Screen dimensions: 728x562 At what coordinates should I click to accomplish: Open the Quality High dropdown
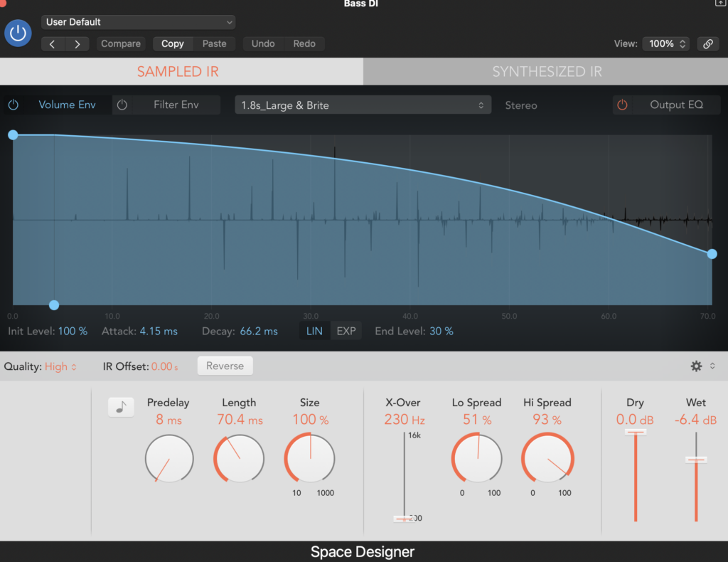(60, 366)
